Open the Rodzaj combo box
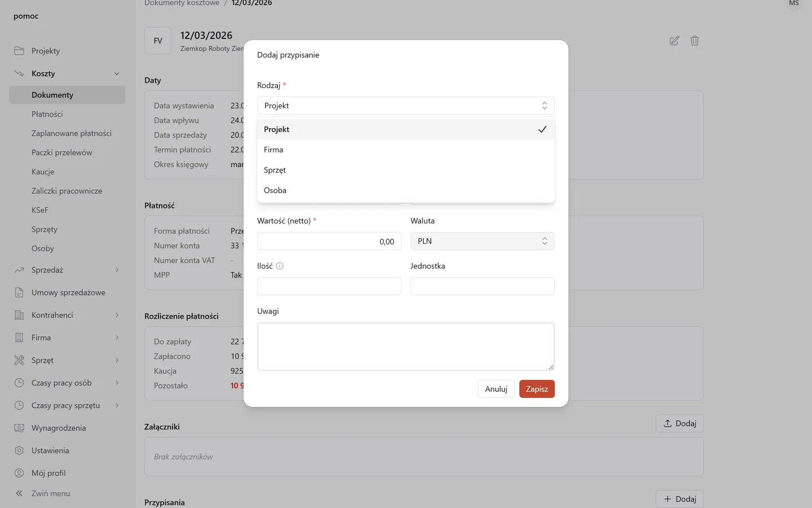 [x=406, y=106]
